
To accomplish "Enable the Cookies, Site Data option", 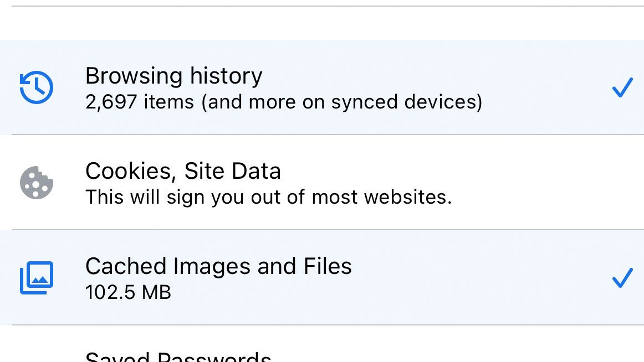I will click(622, 183).
